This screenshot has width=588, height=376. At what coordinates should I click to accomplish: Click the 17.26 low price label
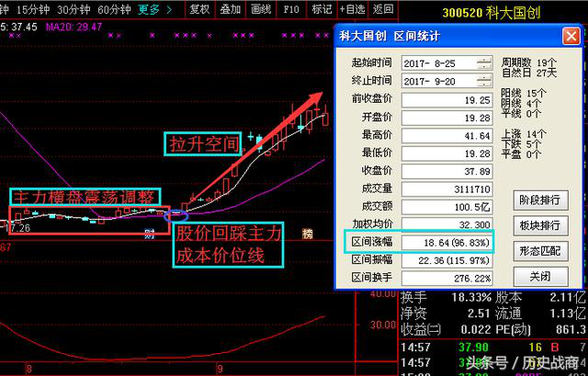coord(17,228)
